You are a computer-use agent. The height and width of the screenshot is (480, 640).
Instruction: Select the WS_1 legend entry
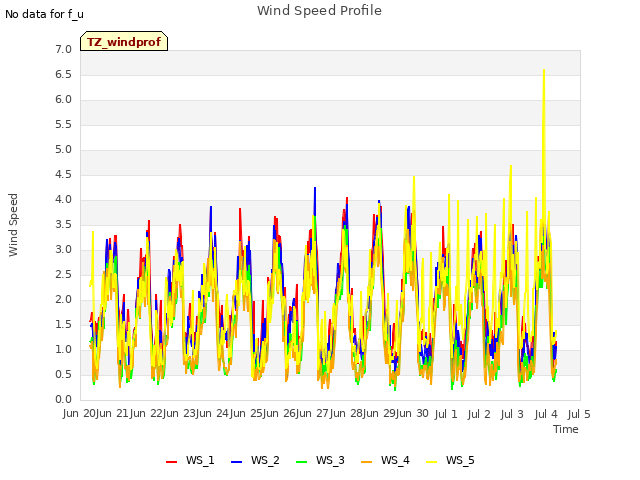pyautogui.click(x=190, y=460)
